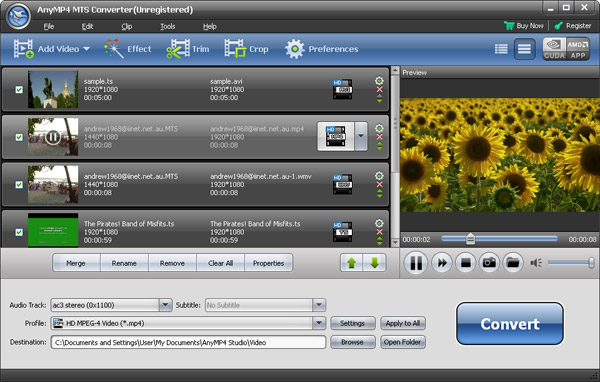600x382 pixels.
Task: Fast forward the preview
Action: click(442, 263)
